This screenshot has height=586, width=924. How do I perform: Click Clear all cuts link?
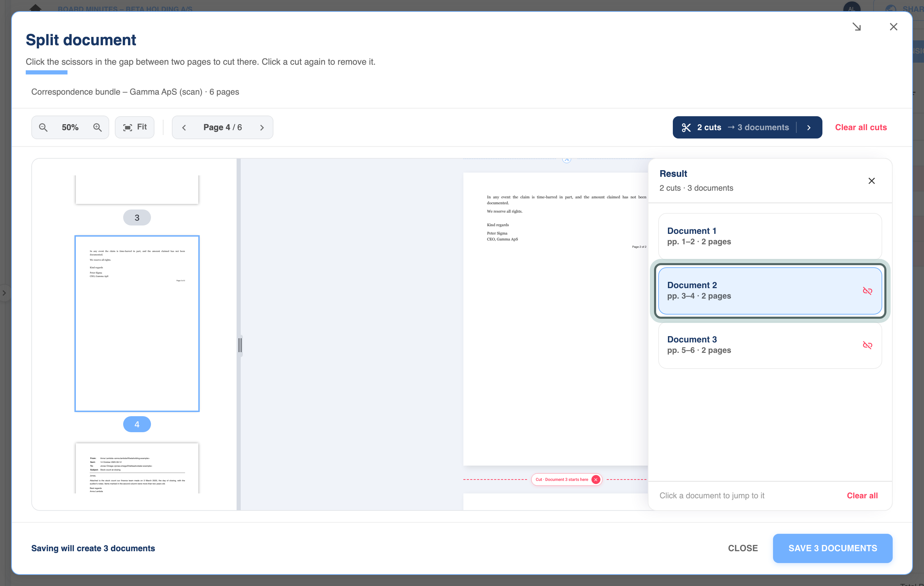861,127
